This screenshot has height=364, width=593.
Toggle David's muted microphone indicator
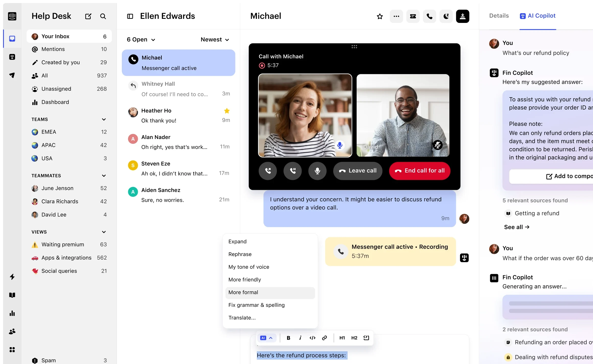438,145
